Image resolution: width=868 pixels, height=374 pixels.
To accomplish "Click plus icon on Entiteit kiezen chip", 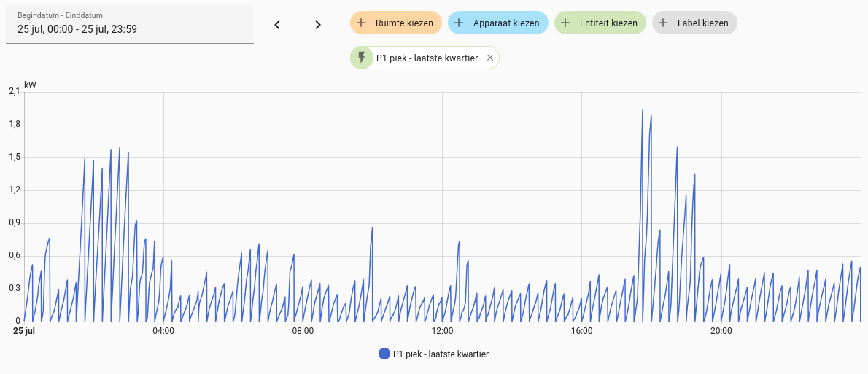I will tap(565, 23).
